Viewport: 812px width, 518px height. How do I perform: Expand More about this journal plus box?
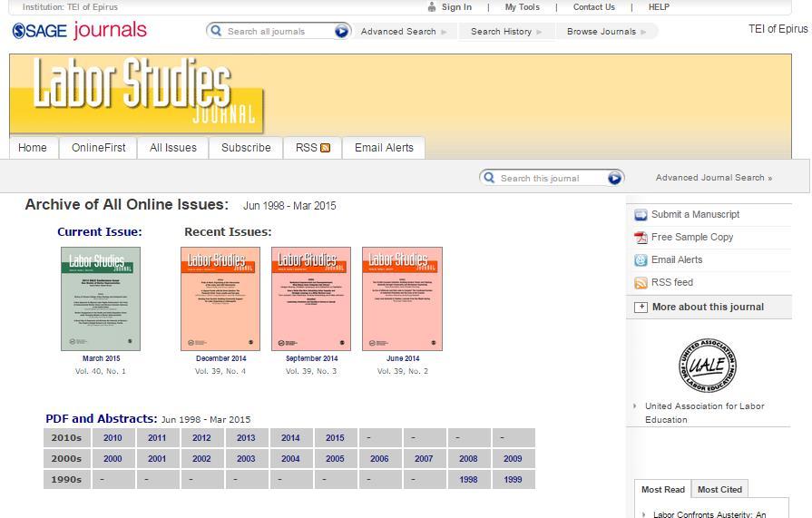[641, 308]
